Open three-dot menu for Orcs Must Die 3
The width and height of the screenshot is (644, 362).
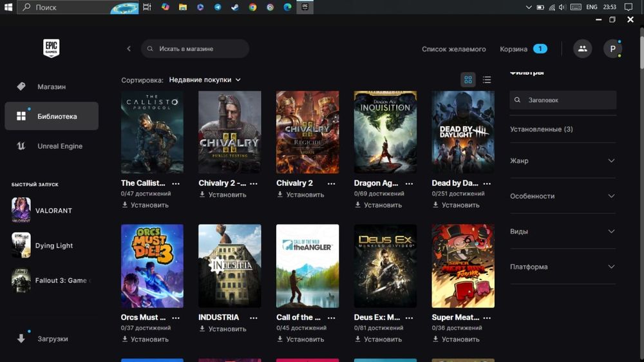point(176,318)
